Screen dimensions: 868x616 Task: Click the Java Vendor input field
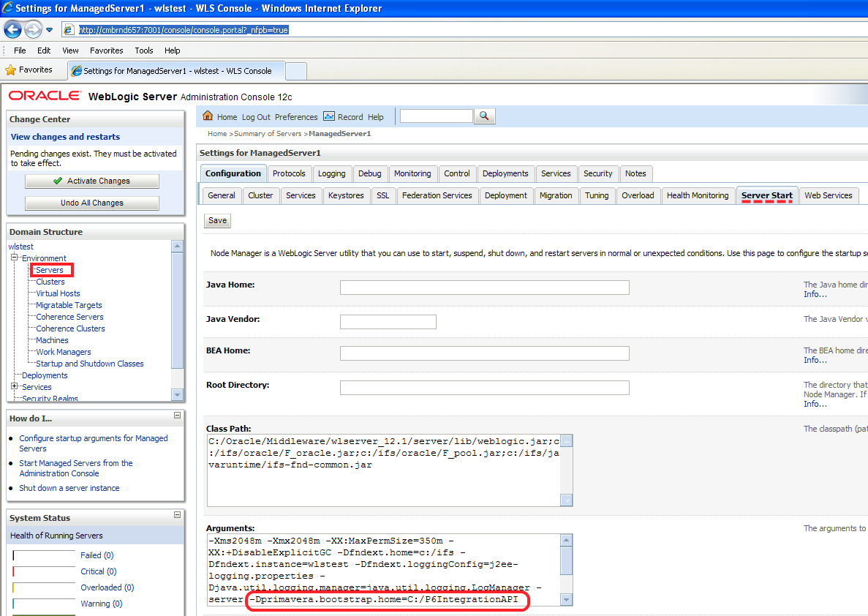click(x=388, y=322)
